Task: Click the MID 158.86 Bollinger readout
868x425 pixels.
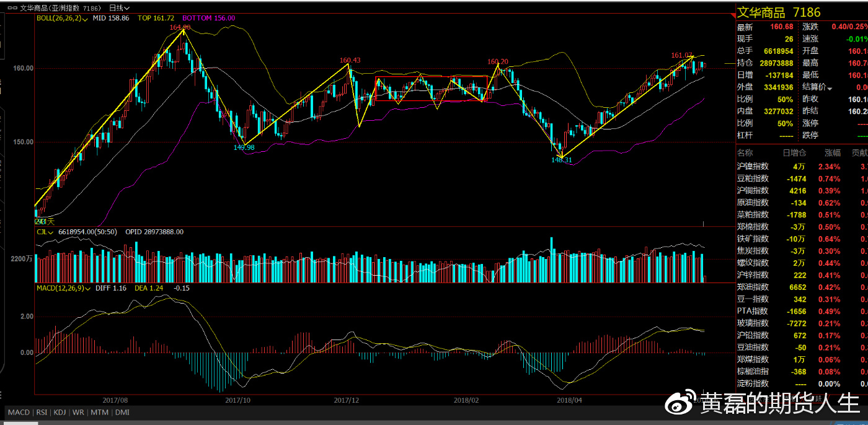Action: (x=111, y=18)
